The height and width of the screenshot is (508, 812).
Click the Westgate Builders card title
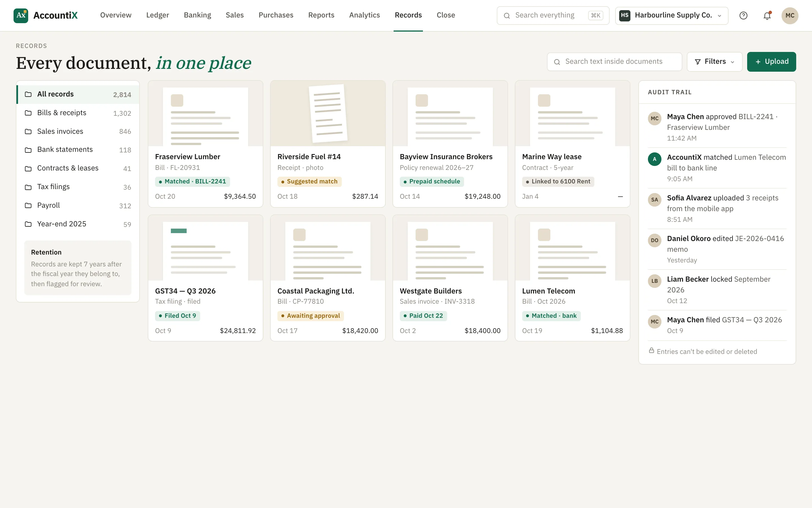click(431, 291)
